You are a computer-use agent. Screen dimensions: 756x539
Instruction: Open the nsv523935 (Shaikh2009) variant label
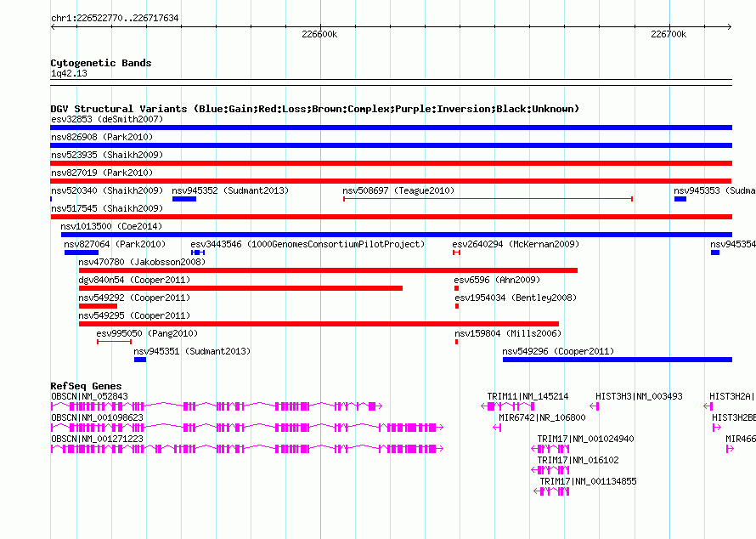(x=107, y=155)
